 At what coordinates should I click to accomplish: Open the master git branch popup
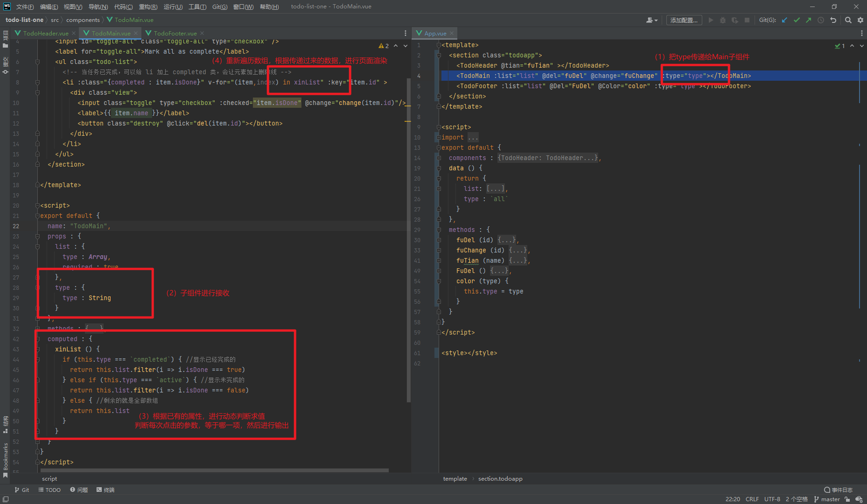[x=830, y=499]
